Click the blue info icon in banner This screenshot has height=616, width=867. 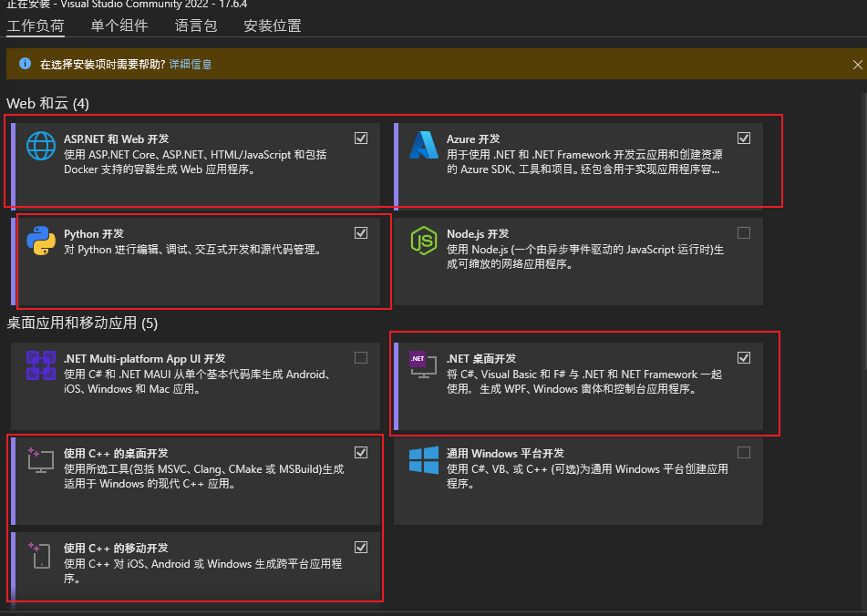click(25, 64)
